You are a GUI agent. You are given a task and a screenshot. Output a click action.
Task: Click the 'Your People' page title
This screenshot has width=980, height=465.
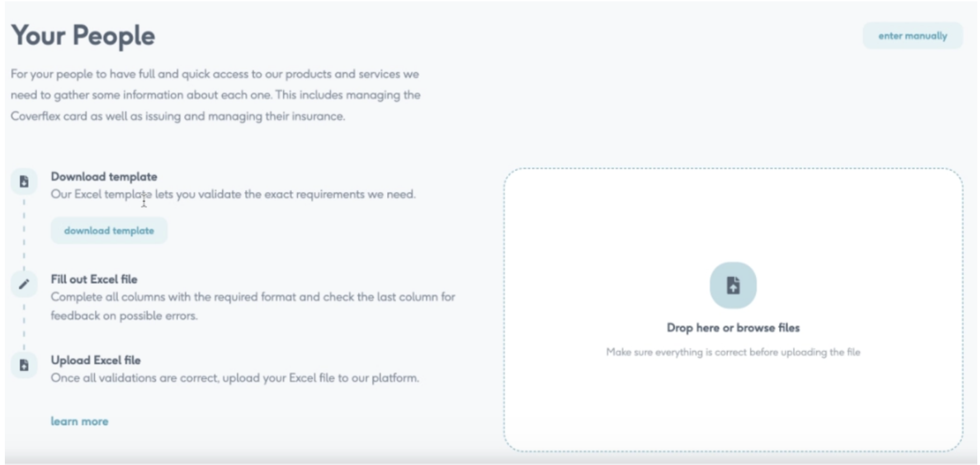click(x=83, y=36)
